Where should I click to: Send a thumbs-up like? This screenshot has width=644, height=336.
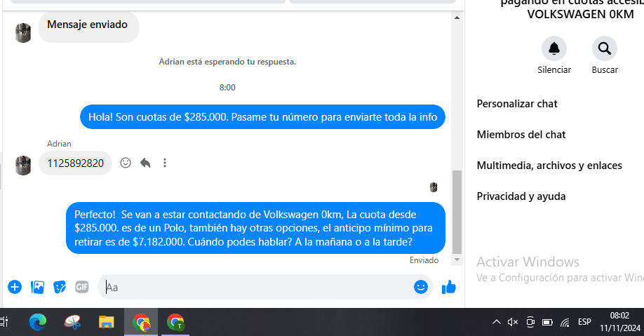pos(449,287)
